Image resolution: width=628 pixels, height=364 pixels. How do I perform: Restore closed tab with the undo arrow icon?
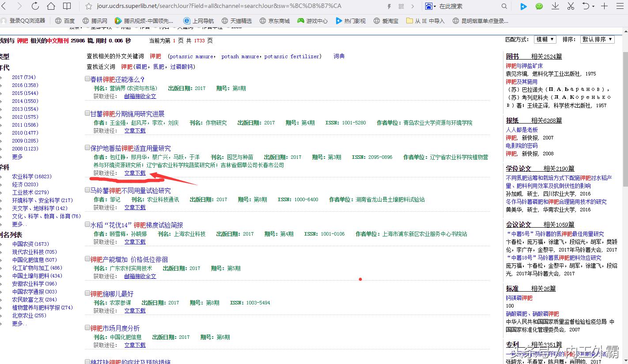pos(586,6)
